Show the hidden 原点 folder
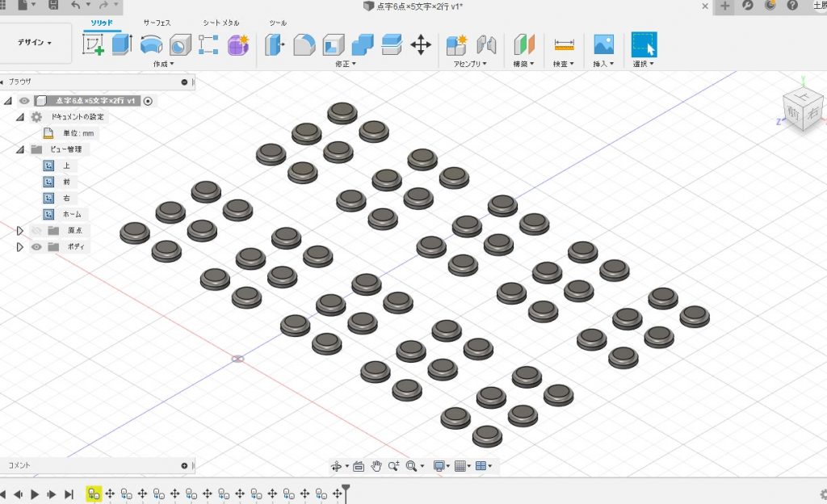 coord(36,231)
